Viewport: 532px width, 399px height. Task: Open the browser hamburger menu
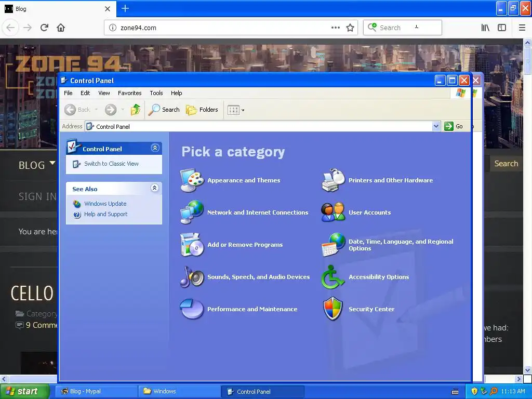pos(522,28)
